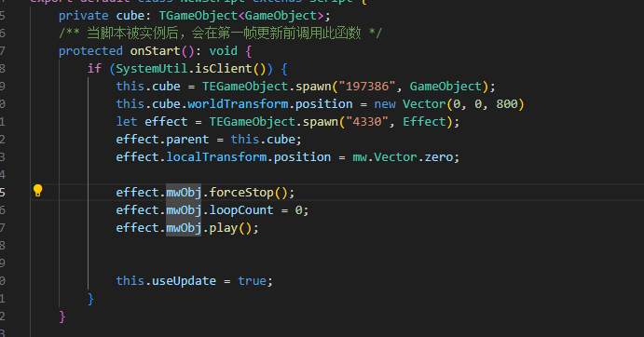Click the localTransform property

(x=216, y=156)
